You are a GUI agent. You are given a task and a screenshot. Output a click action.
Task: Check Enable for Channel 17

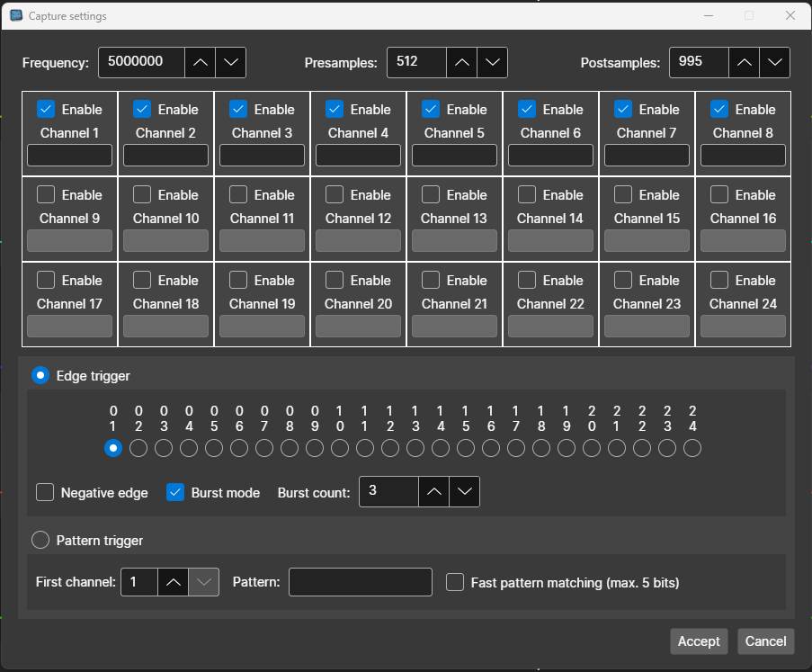(x=46, y=281)
